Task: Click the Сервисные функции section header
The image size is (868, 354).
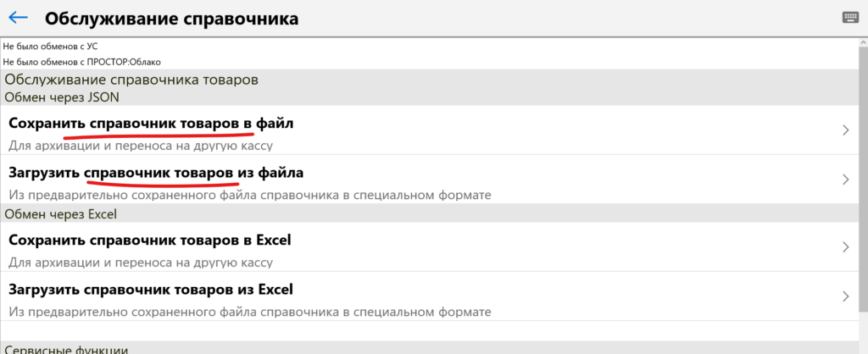Action: point(66,348)
